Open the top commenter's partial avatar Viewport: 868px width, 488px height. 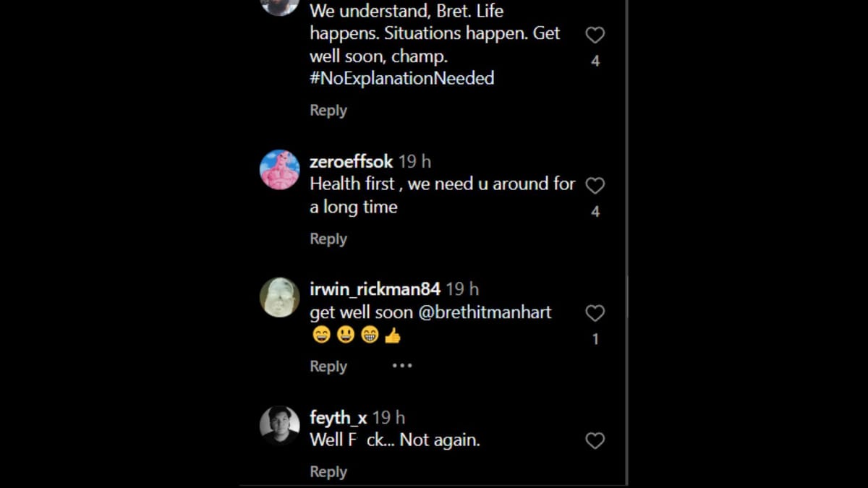(x=279, y=7)
